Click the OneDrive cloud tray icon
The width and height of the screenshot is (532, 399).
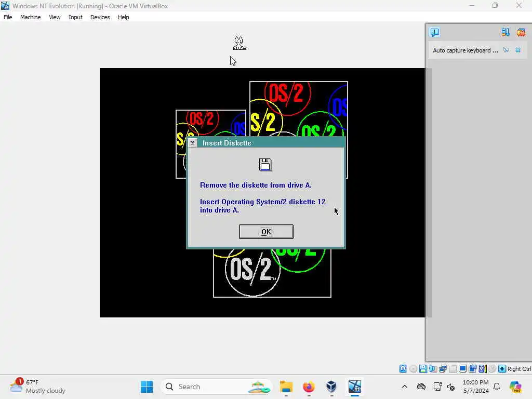click(421, 387)
